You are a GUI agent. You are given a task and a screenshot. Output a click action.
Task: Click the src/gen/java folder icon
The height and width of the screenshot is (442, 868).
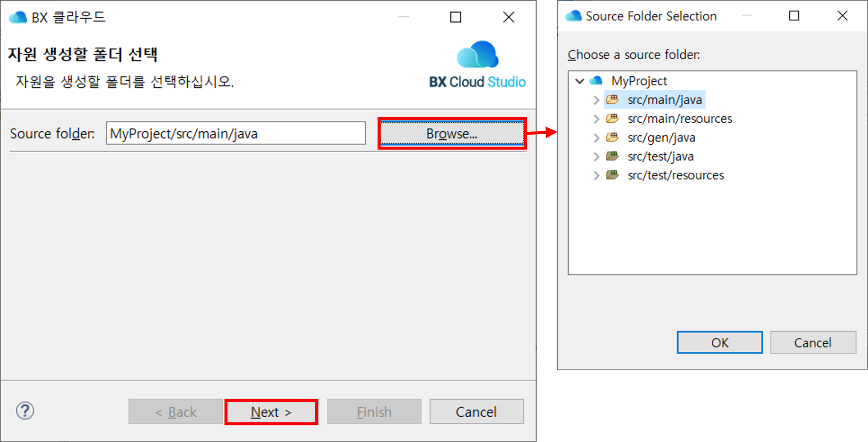click(612, 137)
